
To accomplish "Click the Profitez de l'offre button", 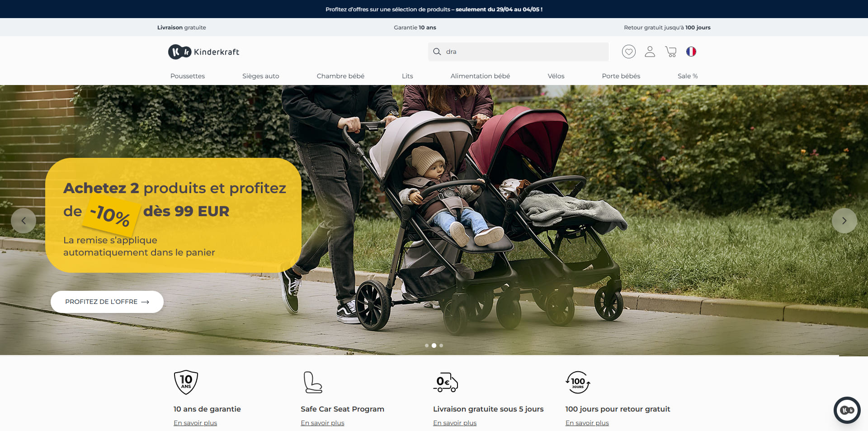I will coord(107,302).
